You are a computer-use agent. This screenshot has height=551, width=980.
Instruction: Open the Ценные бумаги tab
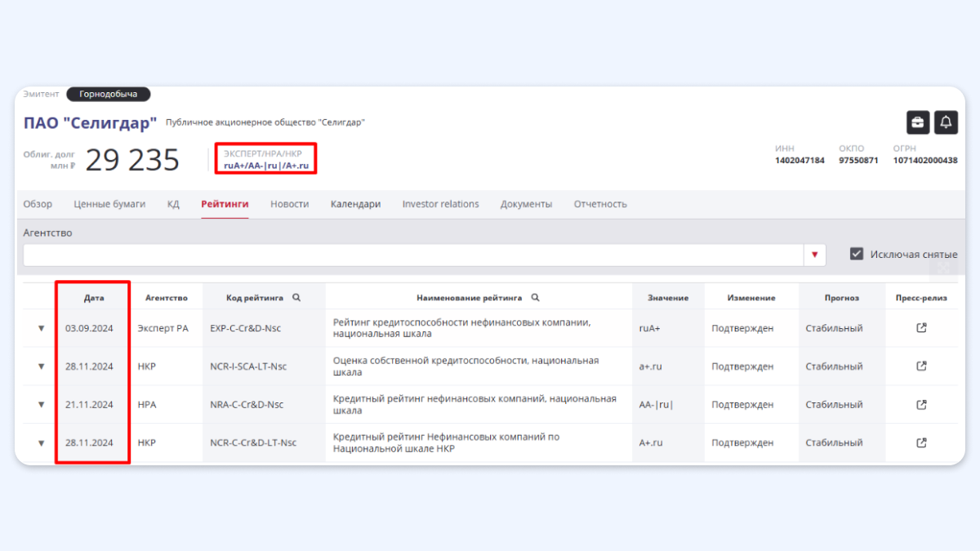point(109,204)
